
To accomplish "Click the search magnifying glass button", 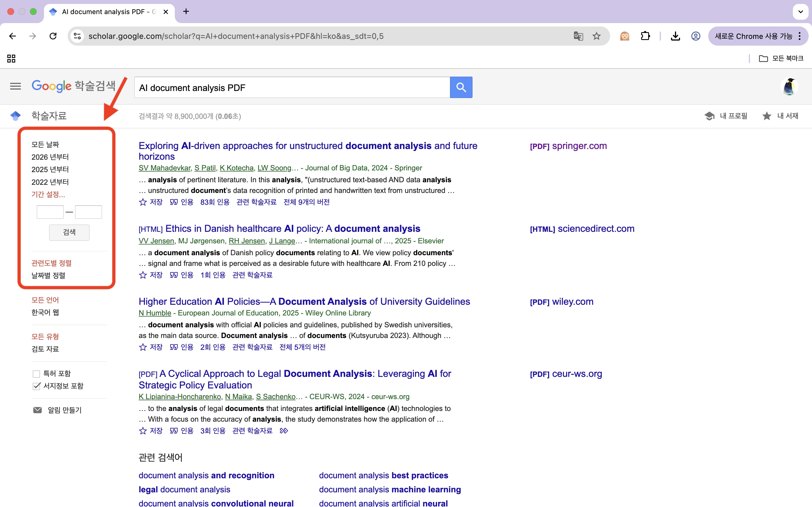I will click(461, 87).
